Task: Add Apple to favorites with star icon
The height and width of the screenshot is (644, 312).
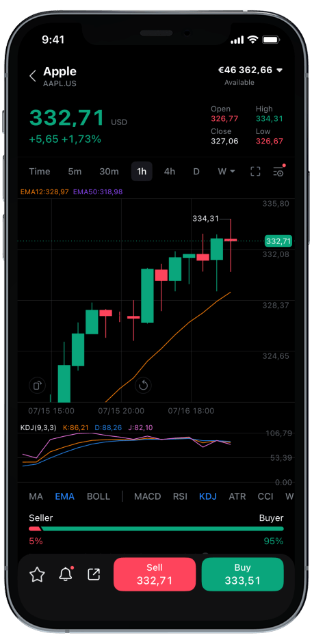Action: (x=37, y=574)
